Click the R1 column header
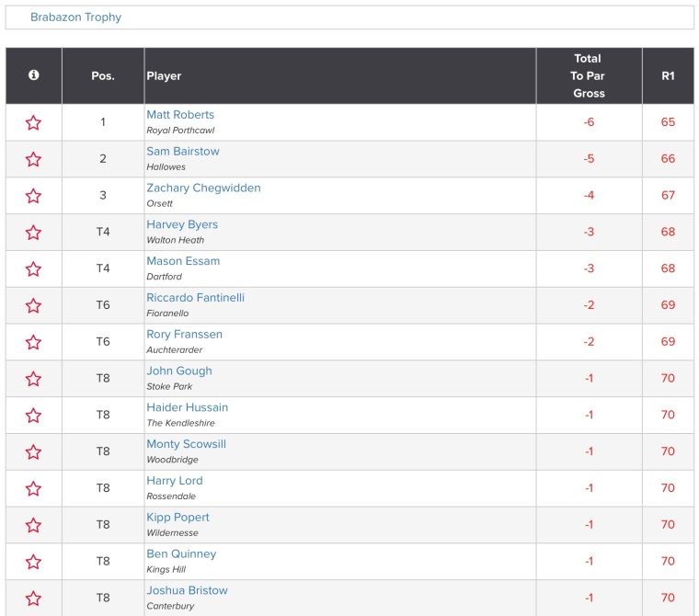 coord(668,76)
